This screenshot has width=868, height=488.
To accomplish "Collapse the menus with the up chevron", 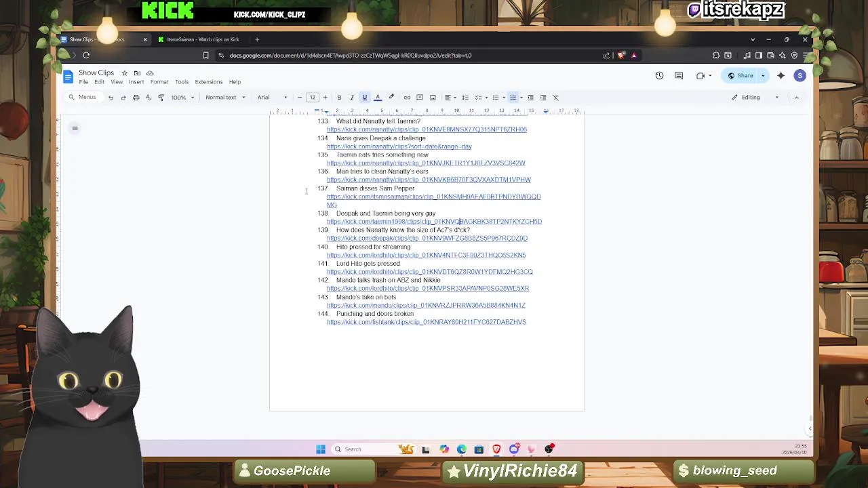I will coord(797,98).
